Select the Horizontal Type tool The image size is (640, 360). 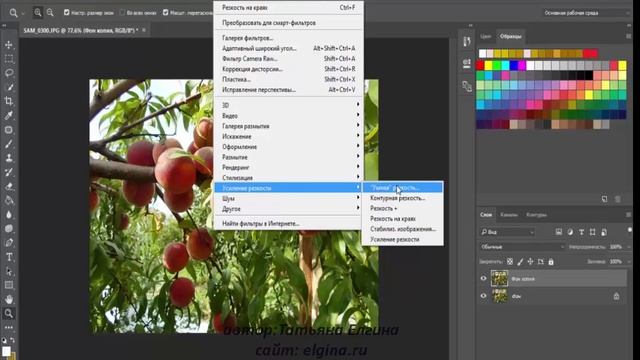[9, 257]
